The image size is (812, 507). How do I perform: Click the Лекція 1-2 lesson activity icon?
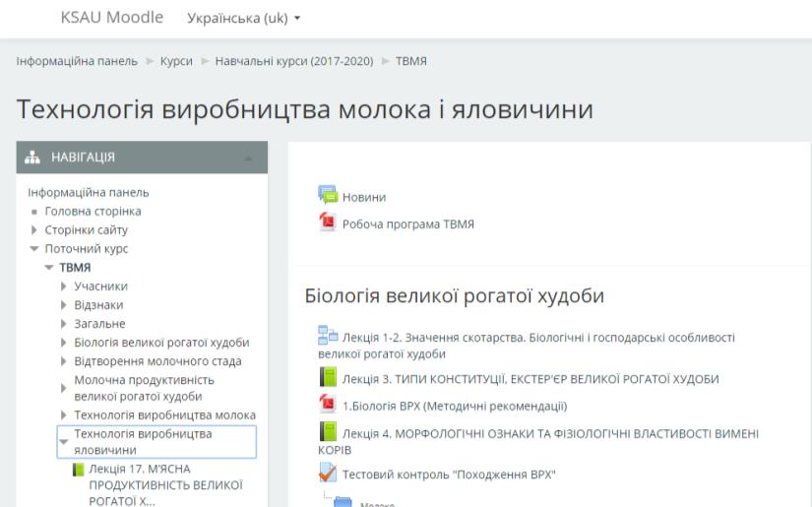click(328, 335)
